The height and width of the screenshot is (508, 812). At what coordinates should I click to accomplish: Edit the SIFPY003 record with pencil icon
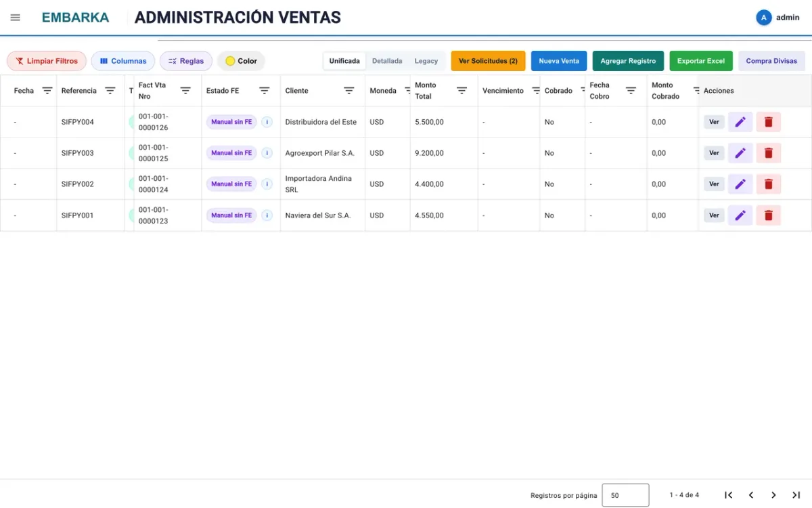[x=740, y=153]
